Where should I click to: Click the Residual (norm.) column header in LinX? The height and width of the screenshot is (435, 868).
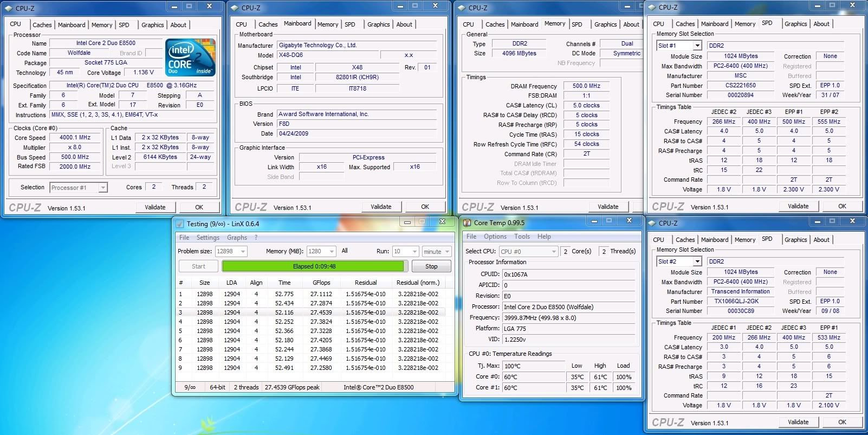click(x=418, y=283)
